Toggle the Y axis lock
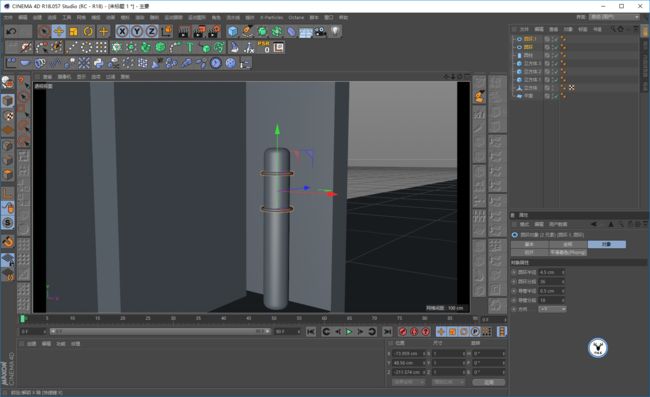Image resolution: width=650 pixels, height=397 pixels. (137, 31)
